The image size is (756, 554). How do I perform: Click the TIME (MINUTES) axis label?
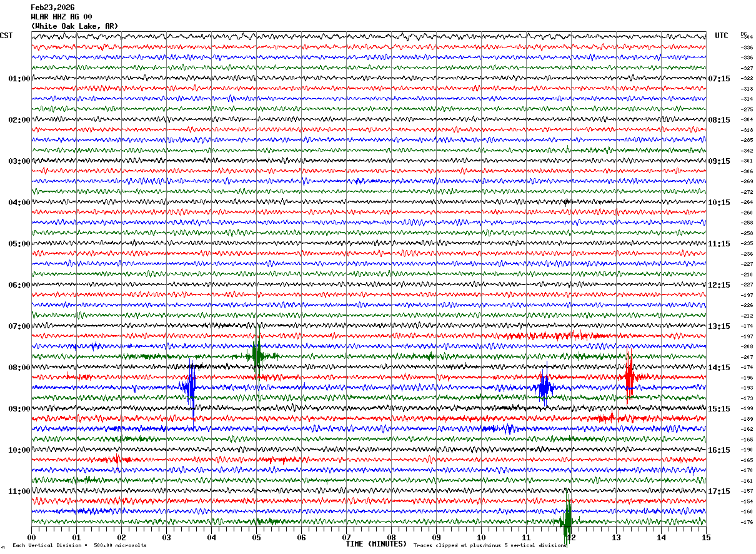tap(376, 544)
